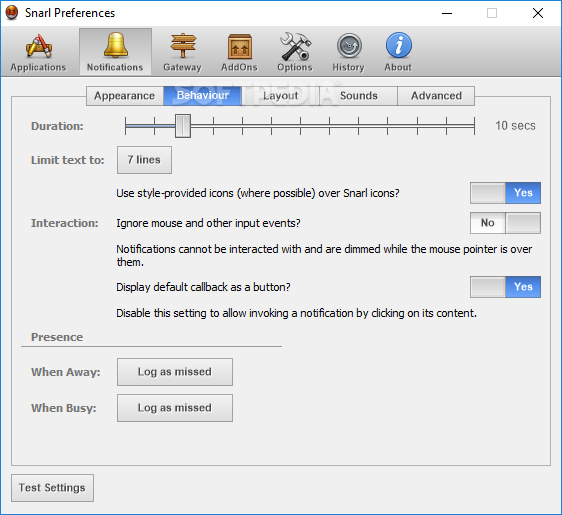Select the Behaviour tab
Viewport: 562px width, 515px height.
coord(203,96)
